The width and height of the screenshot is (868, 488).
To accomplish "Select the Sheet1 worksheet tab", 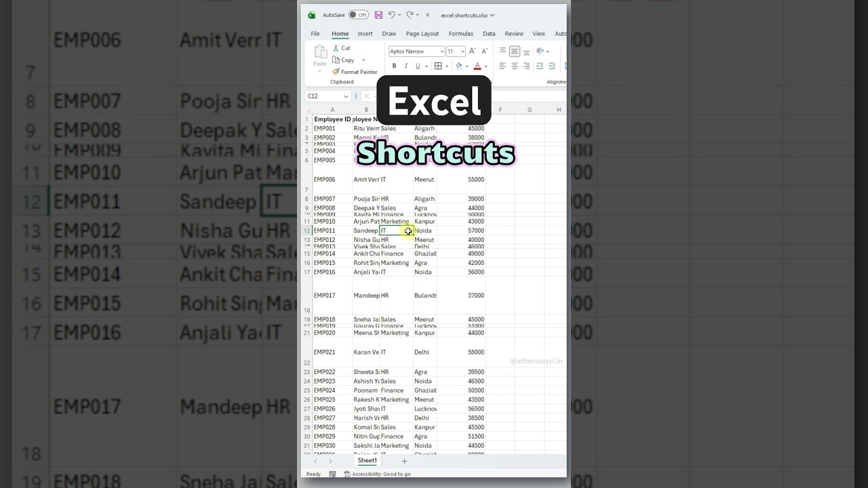I will 367,461.
